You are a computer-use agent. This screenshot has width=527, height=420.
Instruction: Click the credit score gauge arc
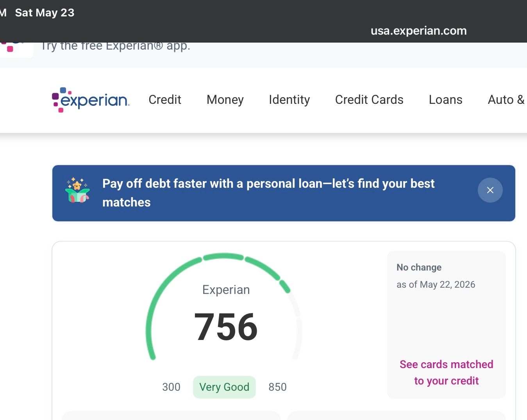point(224,307)
